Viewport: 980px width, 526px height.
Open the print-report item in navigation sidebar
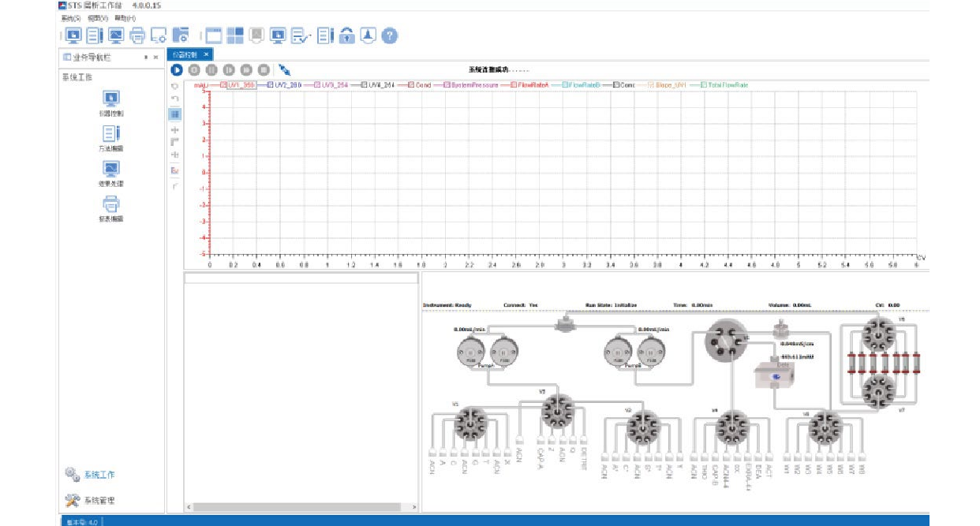coord(111,208)
